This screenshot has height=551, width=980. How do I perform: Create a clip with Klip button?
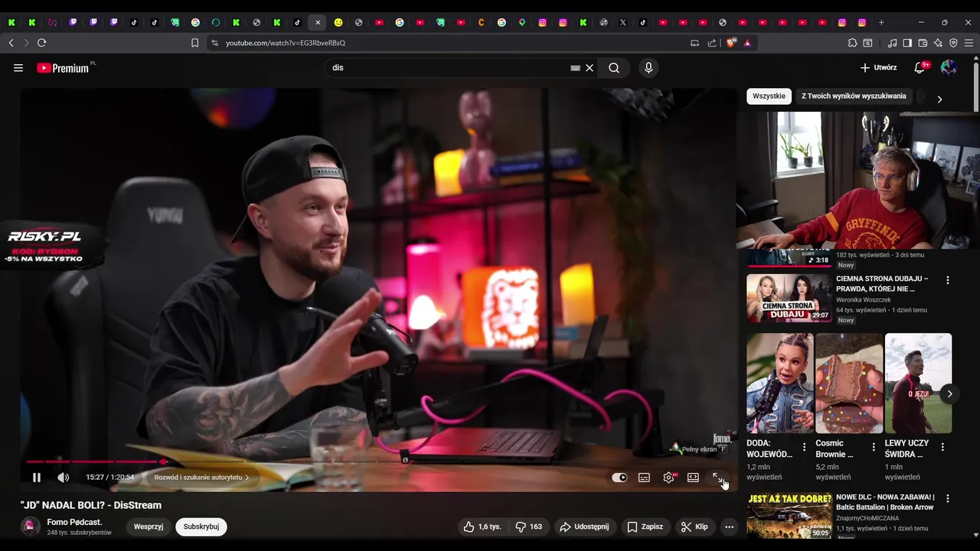point(694,527)
